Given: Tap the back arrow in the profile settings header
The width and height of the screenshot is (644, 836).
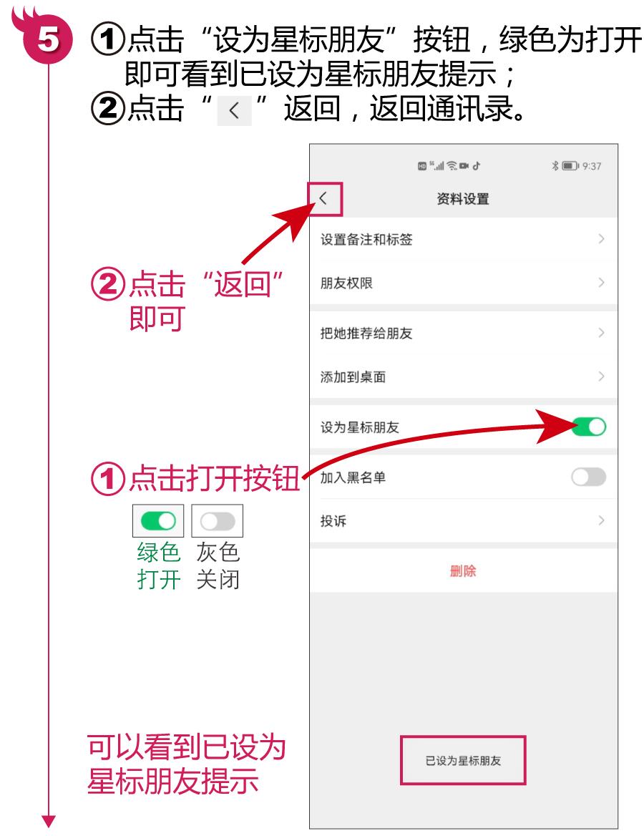Looking at the screenshot, I should 323,198.
